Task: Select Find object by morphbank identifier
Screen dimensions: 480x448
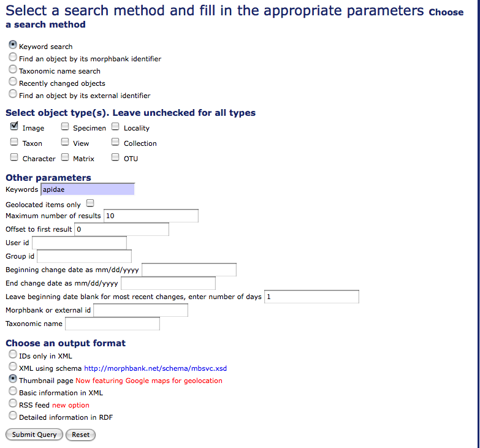Action: [x=13, y=58]
